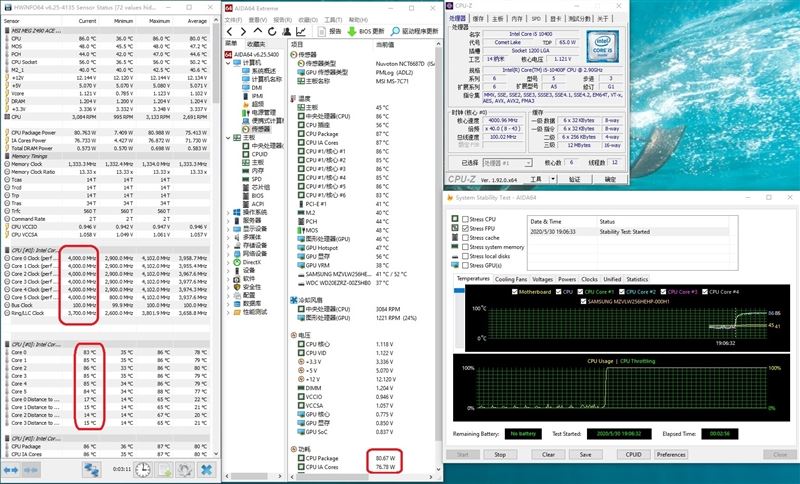This screenshot has height=484, width=800.
Task: Enable the Stress CPU checkbox
Action: (x=465, y=219)
